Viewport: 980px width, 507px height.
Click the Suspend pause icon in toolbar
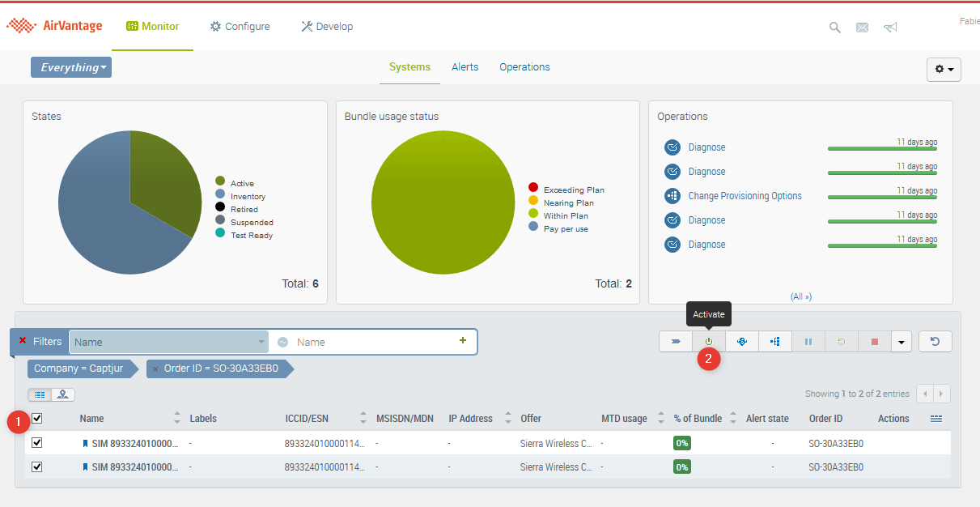[808, 342]
